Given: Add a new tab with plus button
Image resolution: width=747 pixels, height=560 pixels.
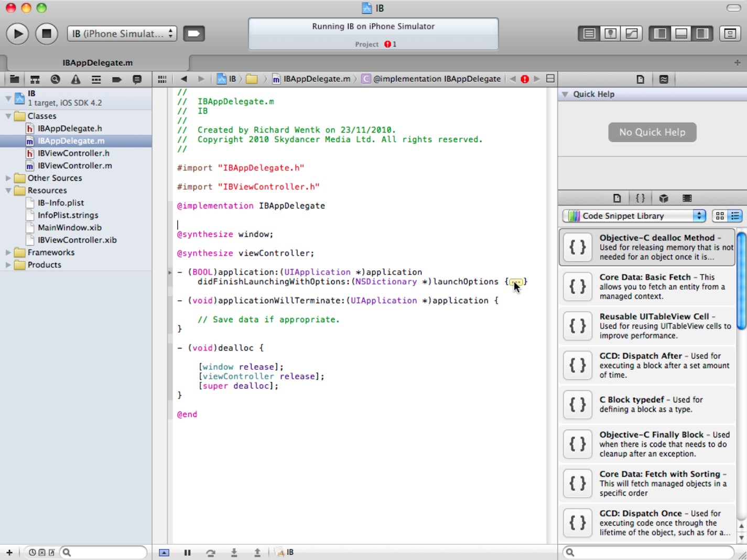Looking at the screenshot, I should [x=737, y=62].
